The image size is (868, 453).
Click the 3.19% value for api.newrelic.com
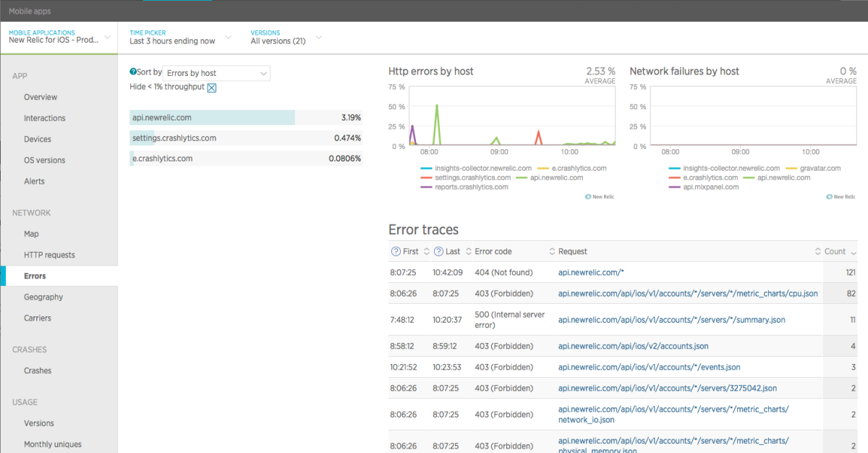coord(351,117)
